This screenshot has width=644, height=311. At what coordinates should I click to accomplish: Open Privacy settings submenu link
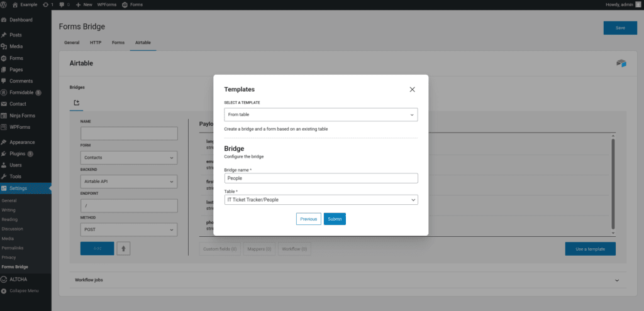(x=9, y=257)
